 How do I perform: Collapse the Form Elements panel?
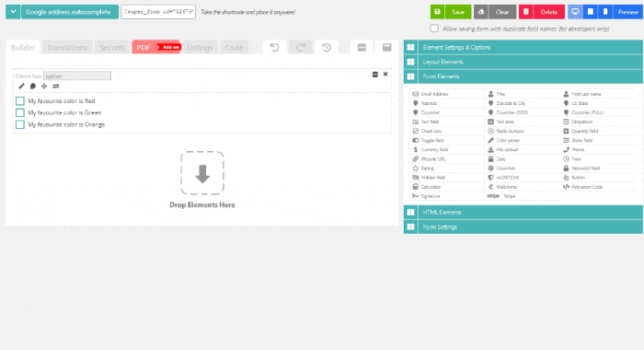point(523,76)
